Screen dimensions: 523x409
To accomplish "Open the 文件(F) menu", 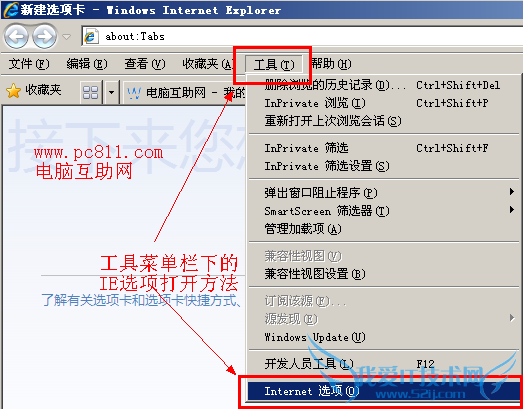I will point(29,64).
